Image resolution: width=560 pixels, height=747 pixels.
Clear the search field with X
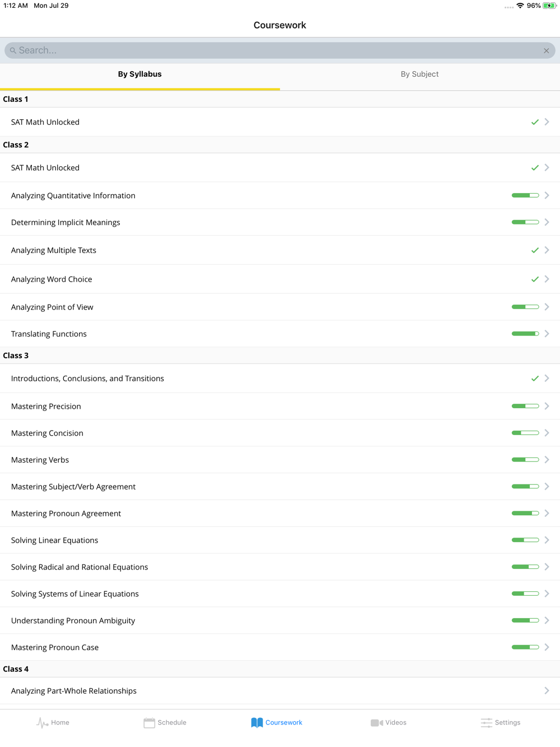pos(547,51)
